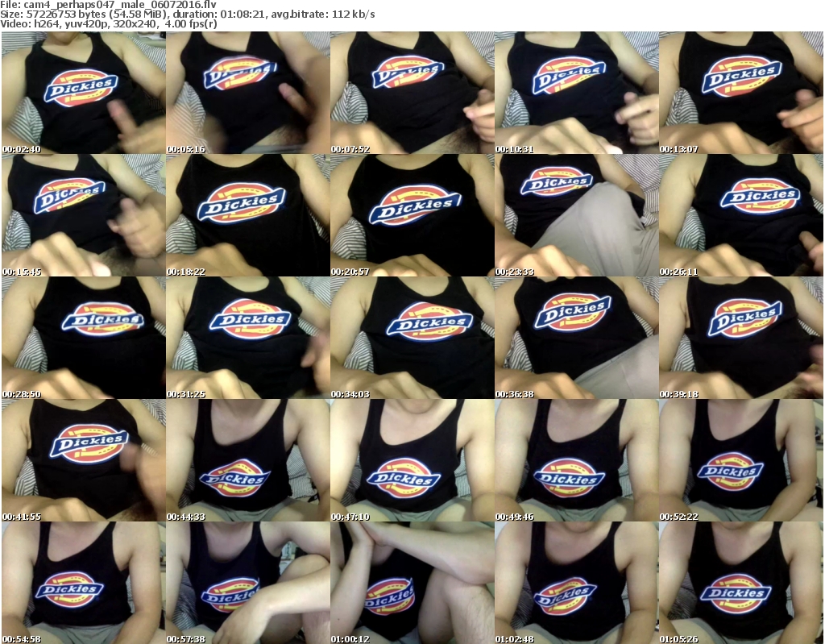Click the frame with timestamp 01:00:12
This screenshot has height=644, width=825.
point(412,583)
